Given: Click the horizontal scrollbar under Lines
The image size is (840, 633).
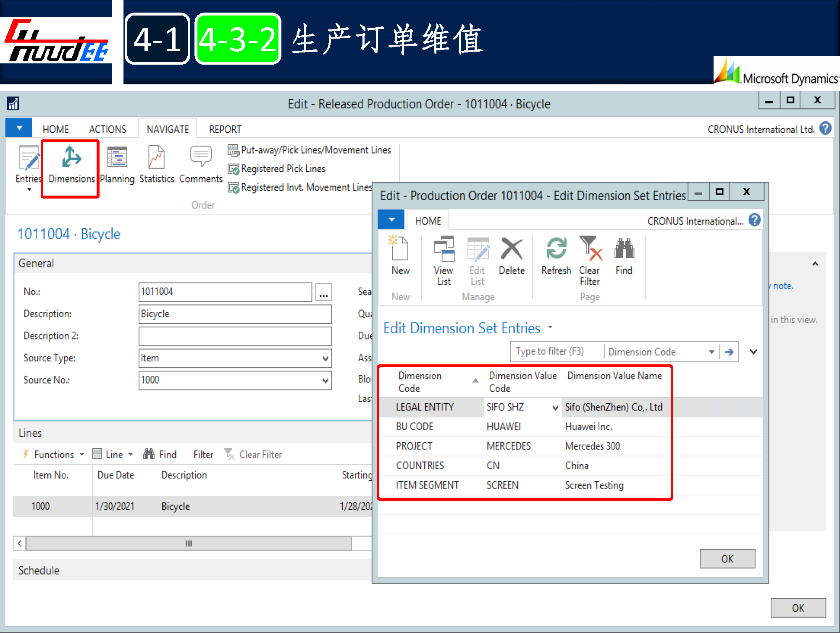Looking at the screenshot, I should click(189, 544).
